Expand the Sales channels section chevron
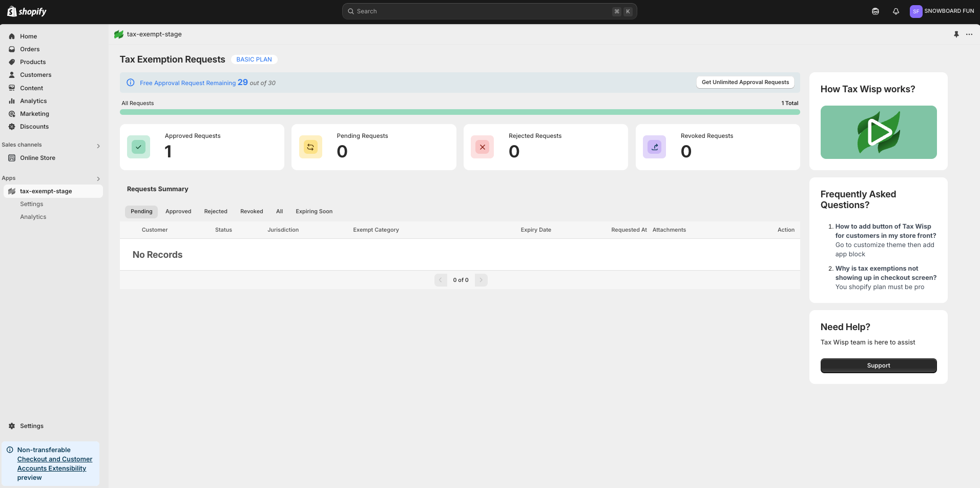 coord(98,146)
